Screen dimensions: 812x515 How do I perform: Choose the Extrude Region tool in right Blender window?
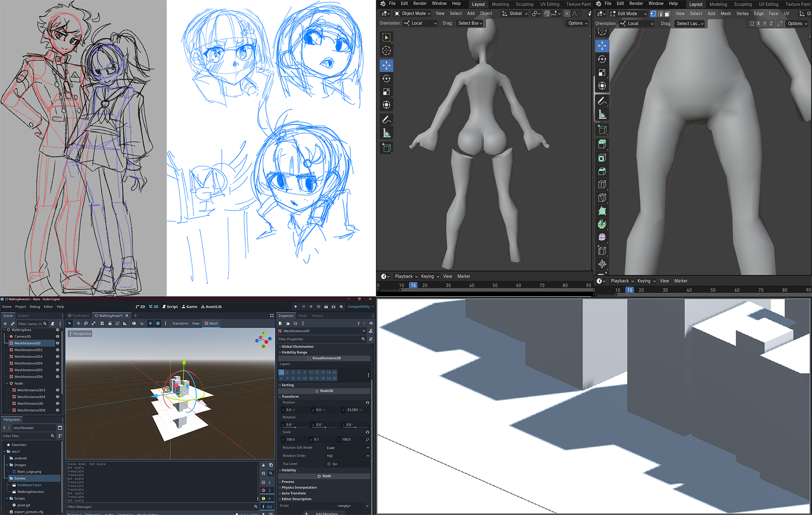click(x=602, y=144)
